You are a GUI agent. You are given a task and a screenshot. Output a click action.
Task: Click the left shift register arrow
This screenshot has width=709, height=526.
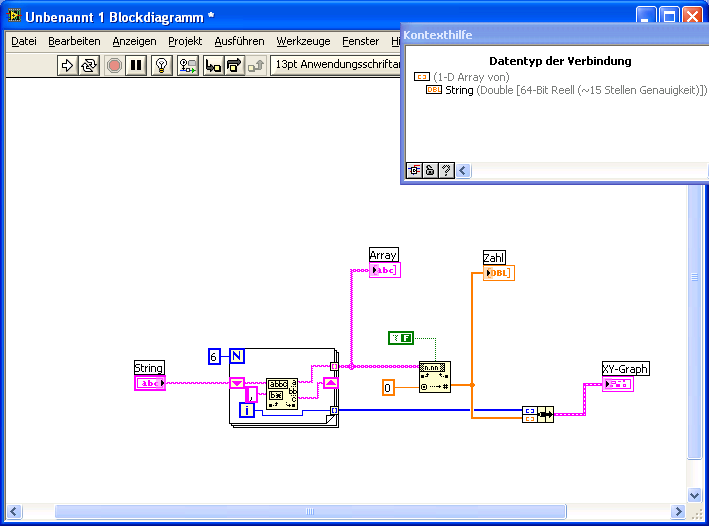(x=237, y=383)
